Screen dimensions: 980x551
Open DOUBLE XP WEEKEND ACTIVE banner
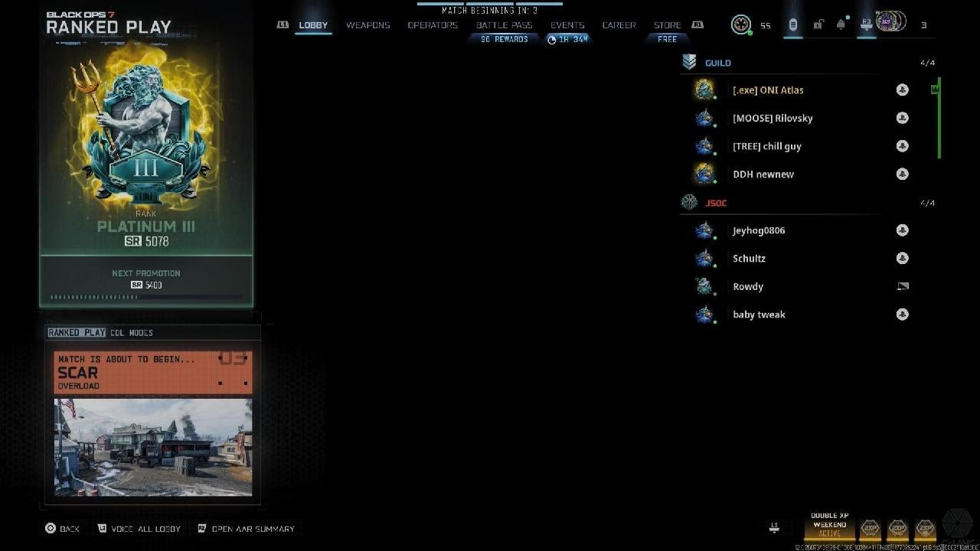[x=830, y=525]
